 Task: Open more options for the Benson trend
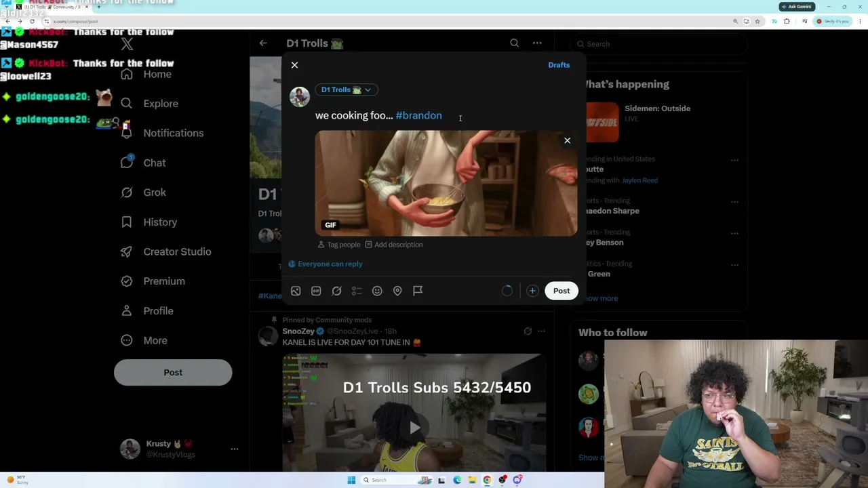(734, 233)
